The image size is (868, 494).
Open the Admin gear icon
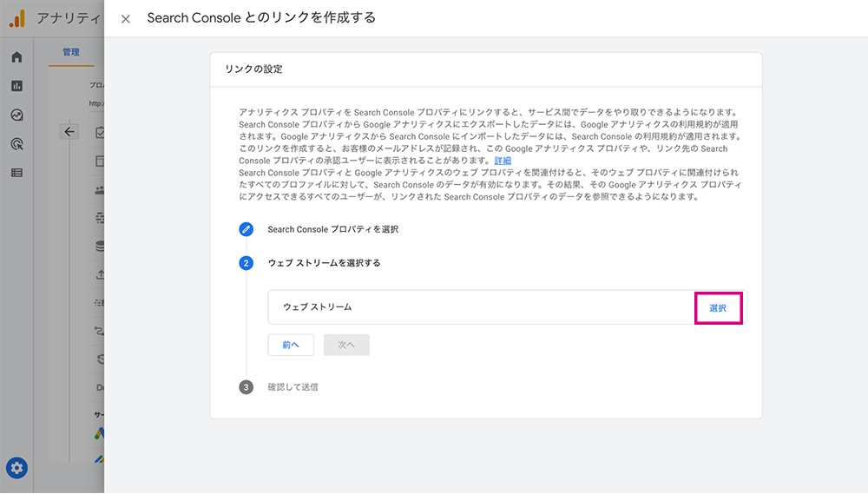[16, 468]
